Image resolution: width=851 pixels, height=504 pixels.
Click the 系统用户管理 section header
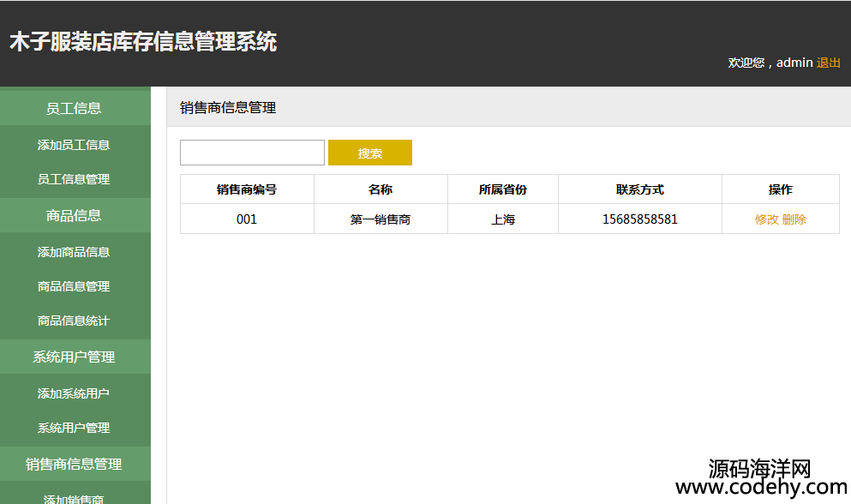[x=74, y=357]
